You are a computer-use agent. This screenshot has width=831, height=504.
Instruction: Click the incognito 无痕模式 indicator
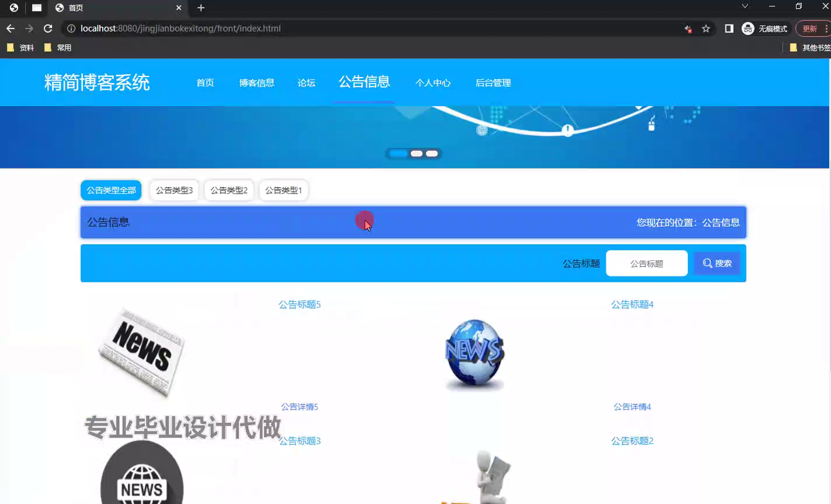pos(764,28)
